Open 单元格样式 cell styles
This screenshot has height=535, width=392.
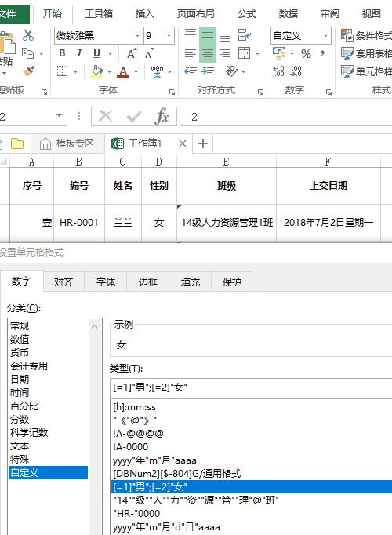366,71
